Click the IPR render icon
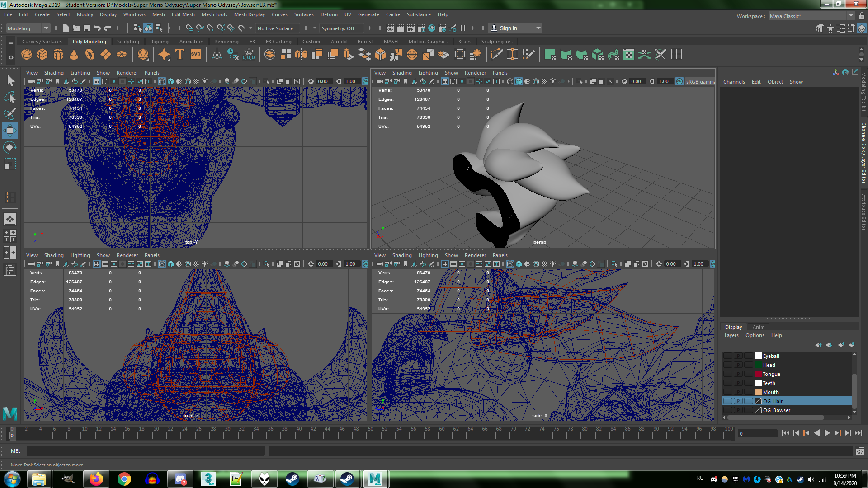 pyautogui.click(x=411, y=28)
